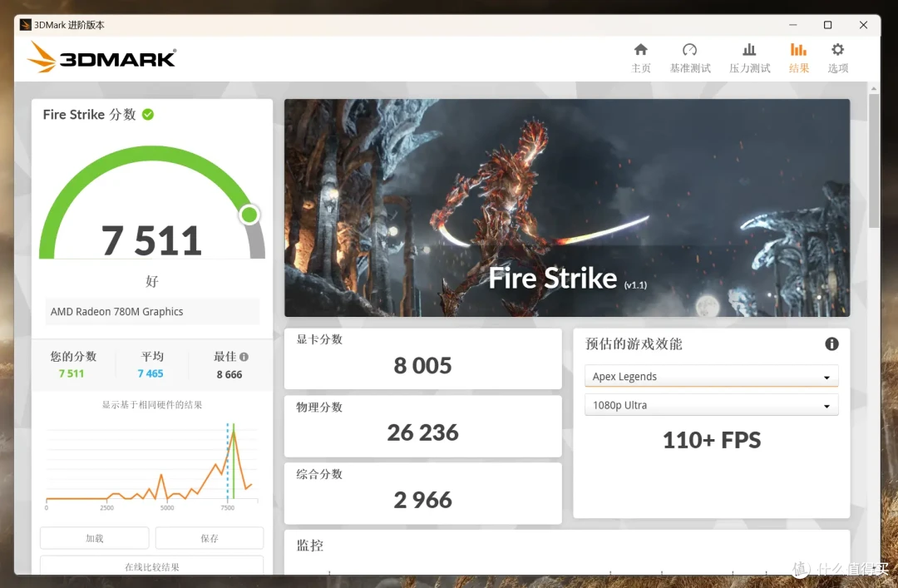Expand the 1080p Ultra resolution dropdown

pos(711,405)
